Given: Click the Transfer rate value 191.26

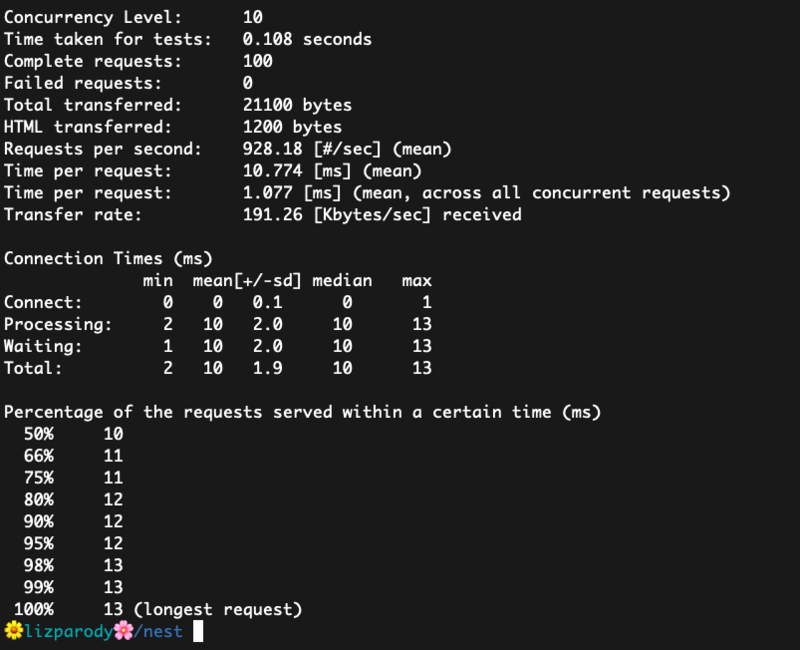Looking at the screenshot, I should [272, 215].
